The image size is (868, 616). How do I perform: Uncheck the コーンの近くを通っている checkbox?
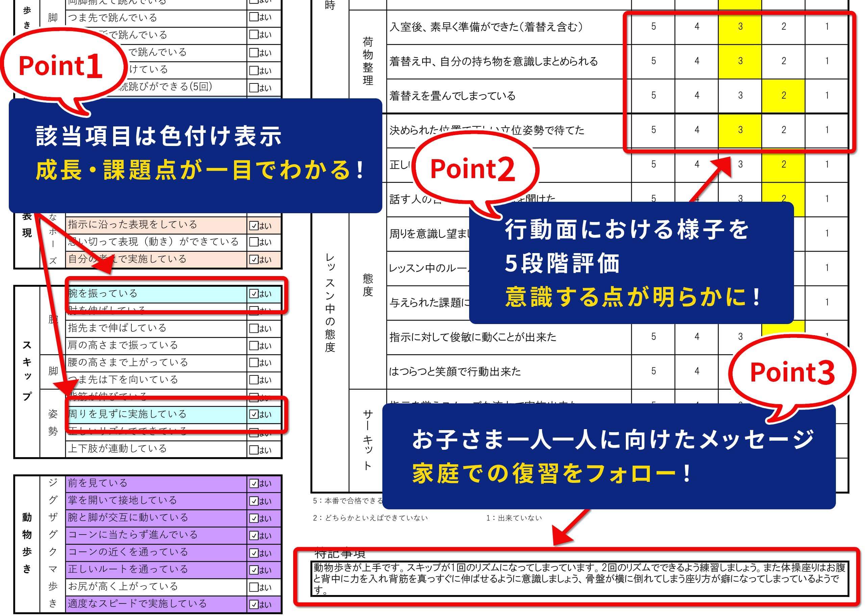coord(253,553)
